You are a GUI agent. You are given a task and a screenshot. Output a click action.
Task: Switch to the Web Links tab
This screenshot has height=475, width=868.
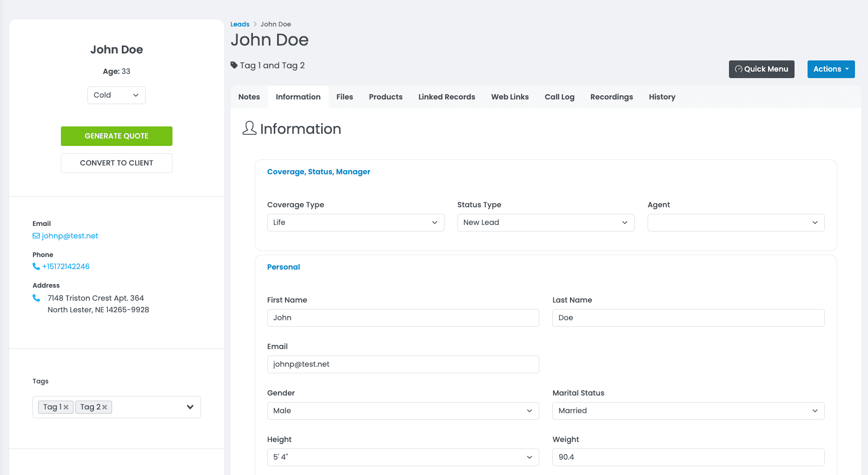pyautogui.click(x=510, y=97)
